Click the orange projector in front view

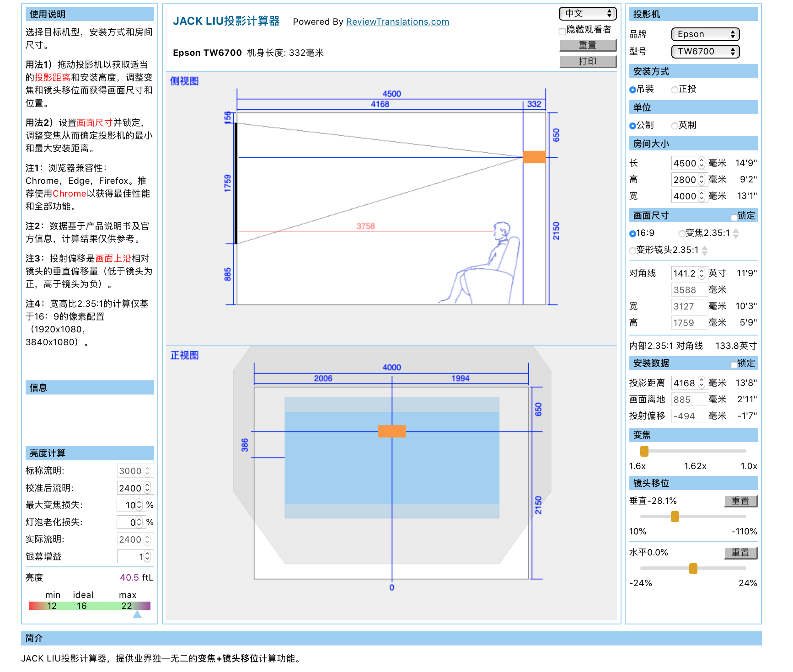coord(391,431)
